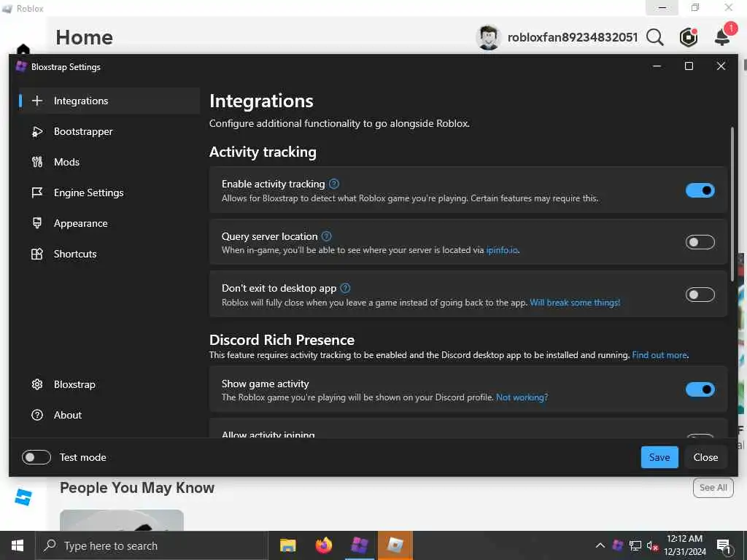Click the Bloxstrap taskbar icon
747x560 pixels.
[359, 545]
